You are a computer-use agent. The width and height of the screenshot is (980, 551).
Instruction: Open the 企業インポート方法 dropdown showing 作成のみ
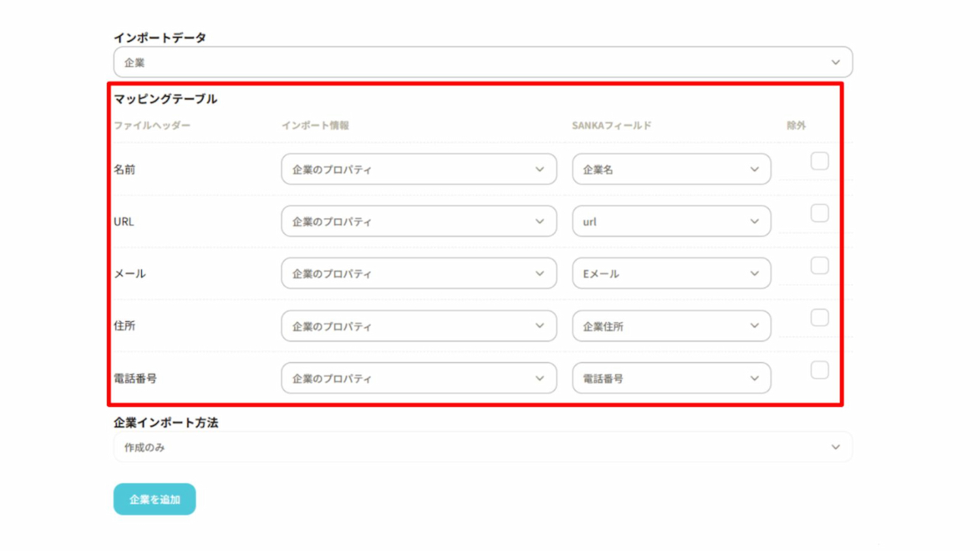[x=482, y=447]
